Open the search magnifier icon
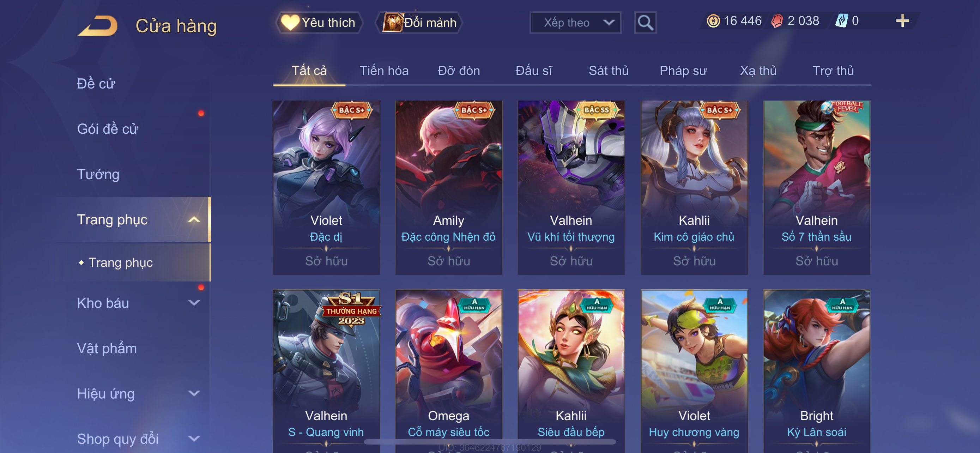980x453 pixels. pyautogui.click(x=645, y=23)
